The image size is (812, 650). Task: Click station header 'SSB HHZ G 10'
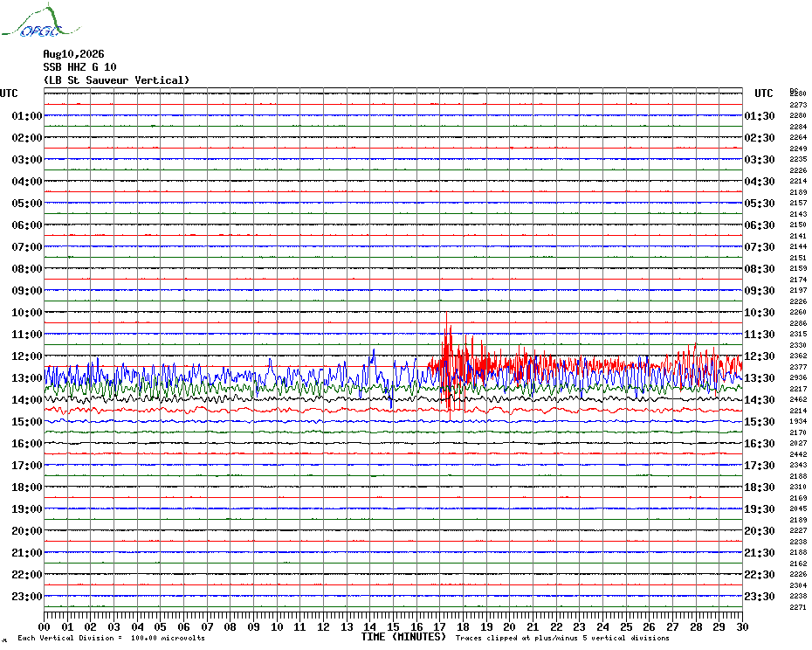(x=79, y=67)
